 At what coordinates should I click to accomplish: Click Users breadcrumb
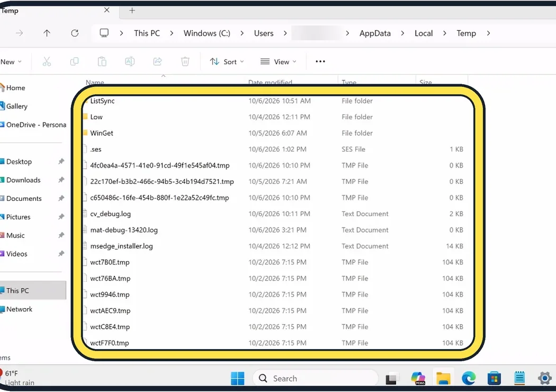tap(264, 33)
